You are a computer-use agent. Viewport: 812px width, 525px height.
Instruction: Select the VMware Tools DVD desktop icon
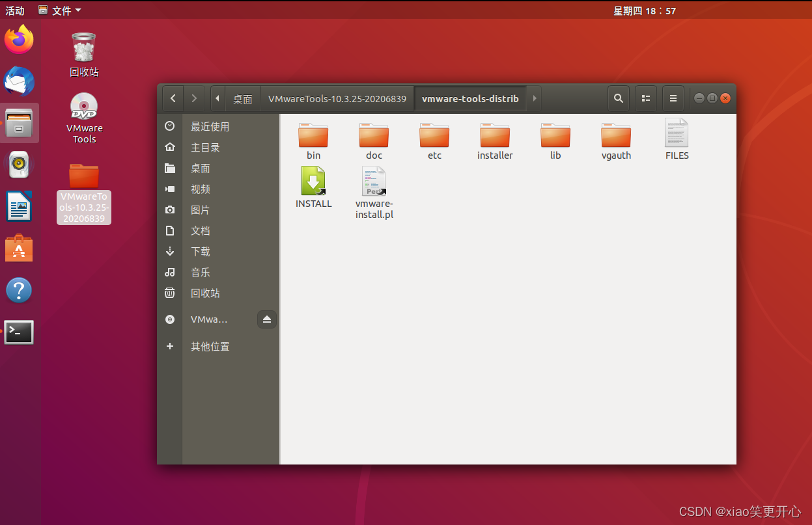tap(84, 118)
